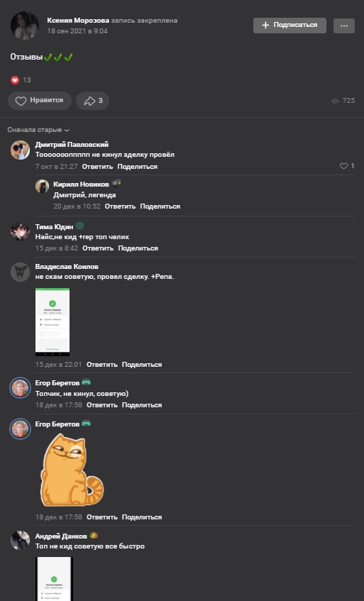The width and height of the screenshot is (364, 601).
Task: Toggle the Нравится like button on the post
Action: click(40, 101)
